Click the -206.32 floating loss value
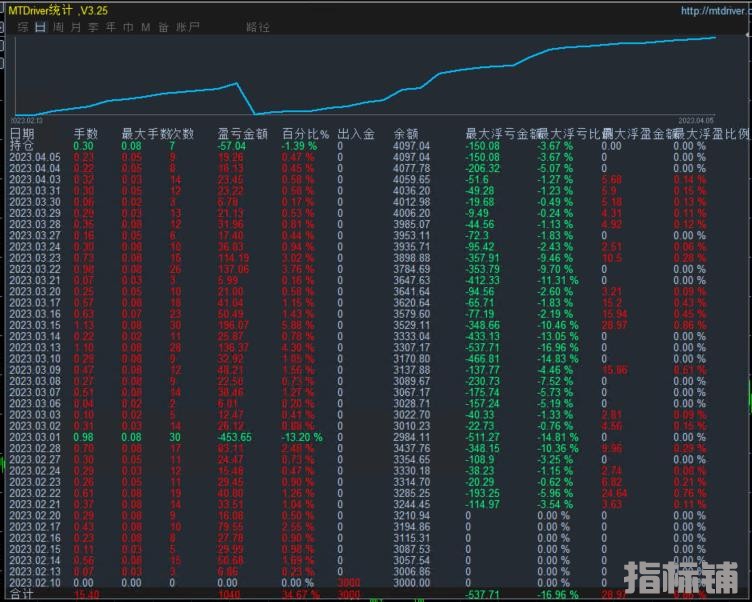The image size is (752, 602). 483,168
